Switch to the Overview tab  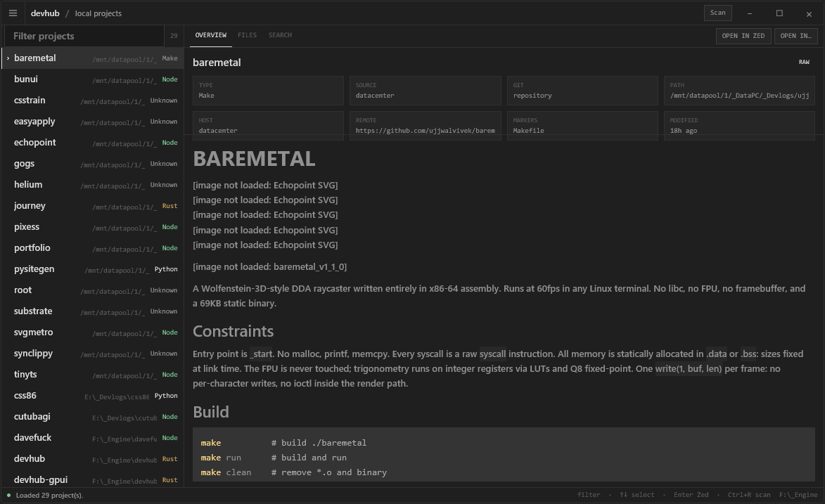pyautogui.click(x=210, y=35)
